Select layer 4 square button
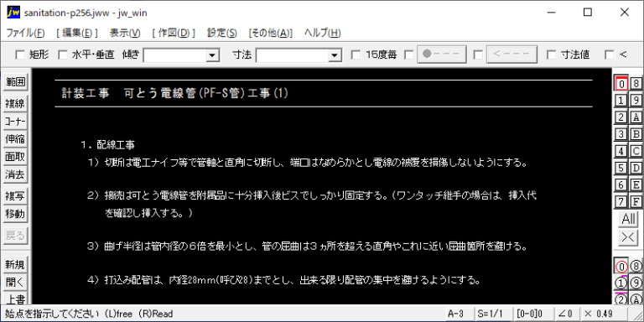The image size is (644, 322). (621, 151)
